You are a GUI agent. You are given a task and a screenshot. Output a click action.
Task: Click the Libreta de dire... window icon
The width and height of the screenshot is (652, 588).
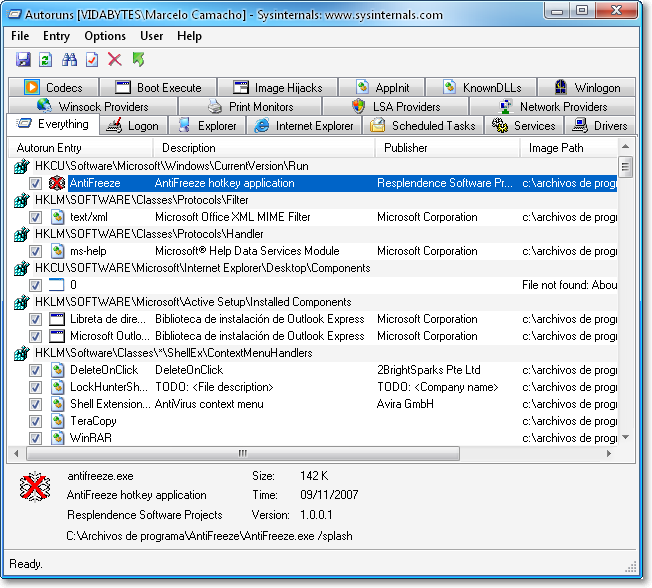(x=57, y=319)
